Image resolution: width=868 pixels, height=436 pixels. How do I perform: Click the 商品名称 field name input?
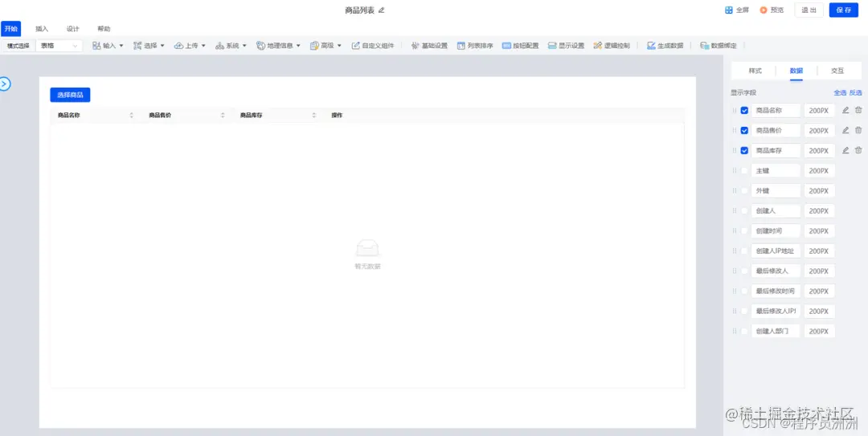click(x=776, y=111)
